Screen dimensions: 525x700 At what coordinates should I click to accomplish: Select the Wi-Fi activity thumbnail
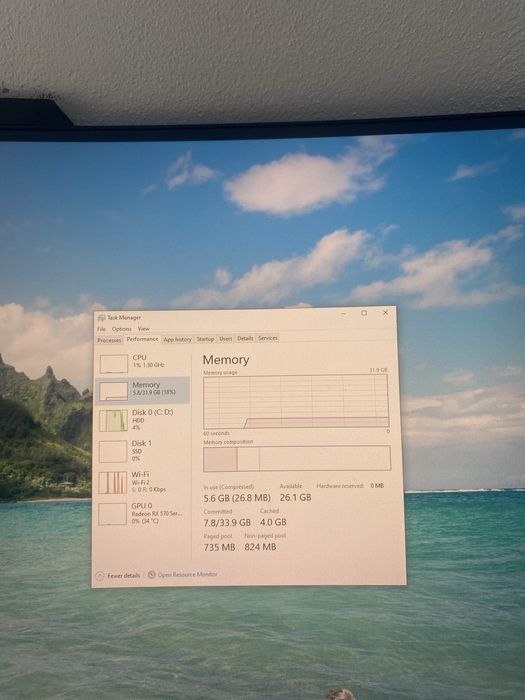(x=113, y=483)
